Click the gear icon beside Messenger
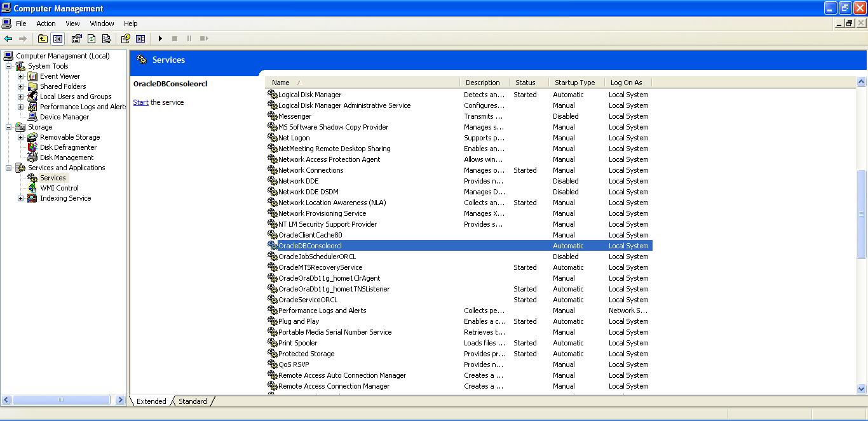This screenshot has width=868, height=421. pyautogui.click(x=273, y=116)
